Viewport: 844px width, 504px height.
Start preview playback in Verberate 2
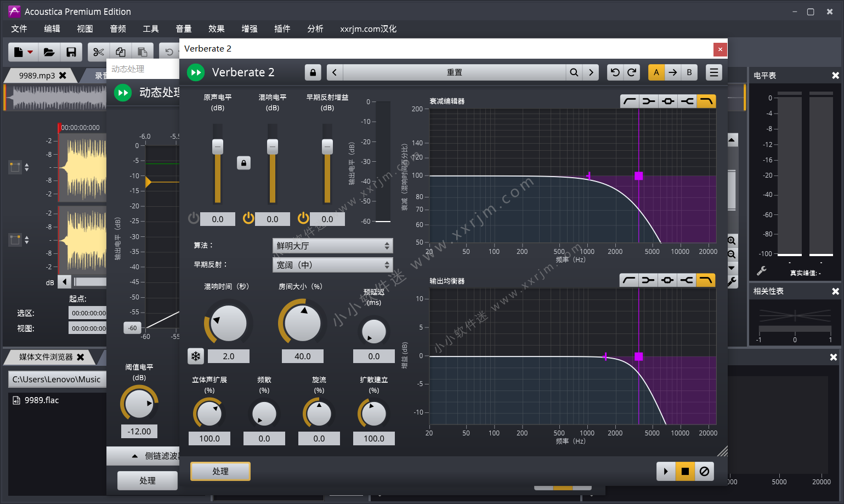tap(666, 471)
